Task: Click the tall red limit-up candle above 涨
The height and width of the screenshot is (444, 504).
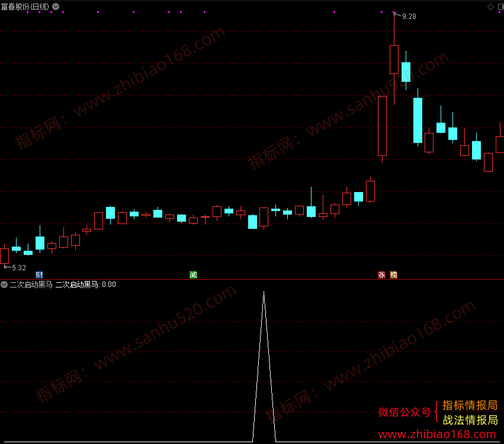Action: pos(382,126)
